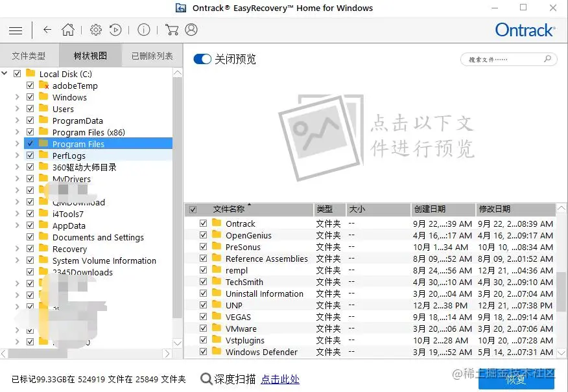
Task: Uncheck the Users folder checkbox
Action: click(30, 109)
